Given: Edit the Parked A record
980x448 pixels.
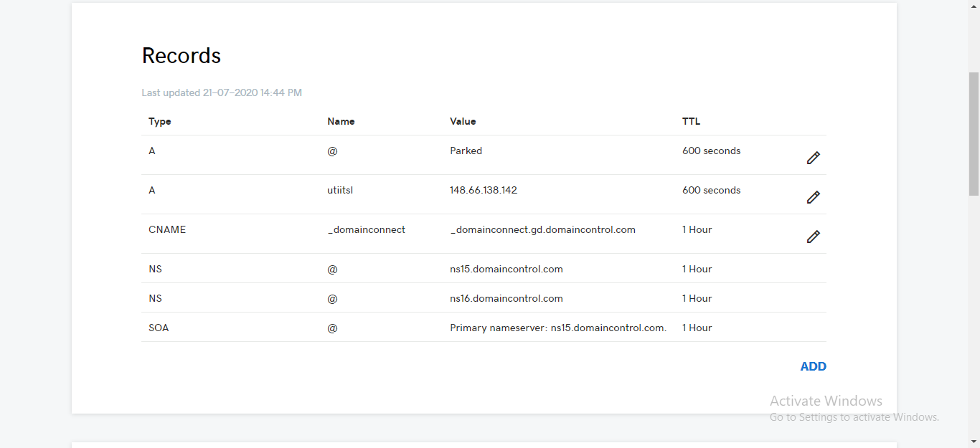Looking at the screenshot, I should (813, 158).
